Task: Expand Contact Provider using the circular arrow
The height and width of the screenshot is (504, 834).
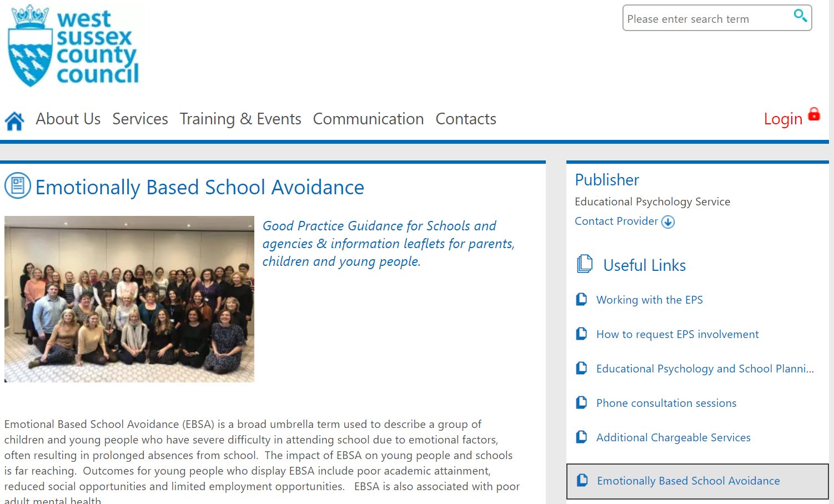Action: [668, 221]
